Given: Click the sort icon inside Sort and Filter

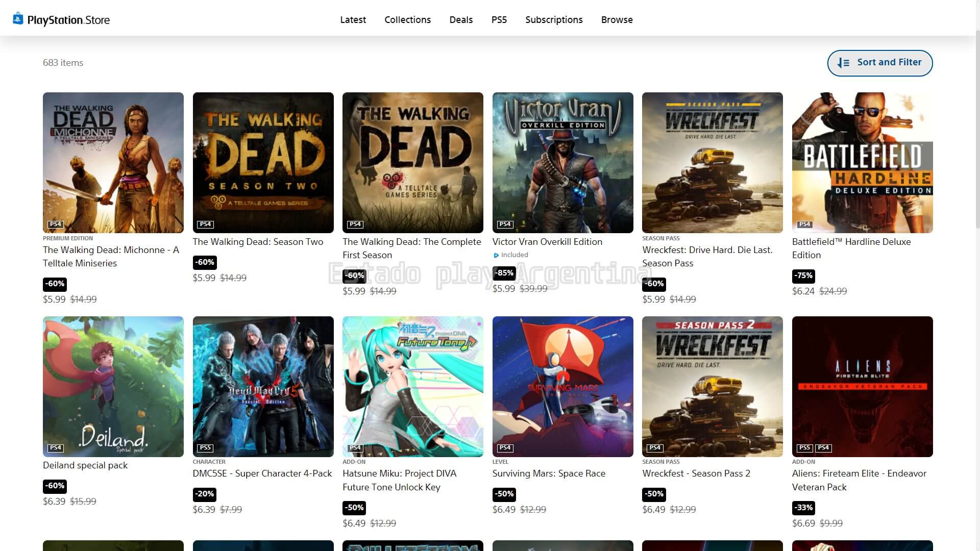Looking at the screenshot, I should [843, 63].
